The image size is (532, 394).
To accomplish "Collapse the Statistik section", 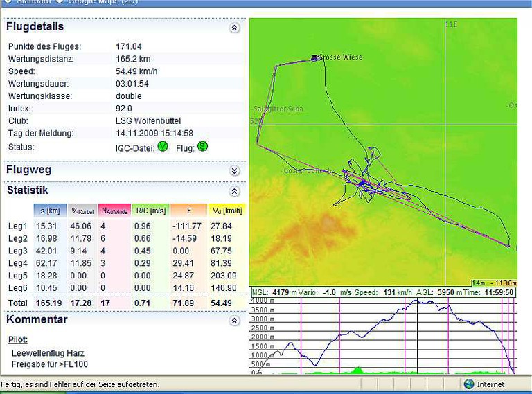I will point(234,192).
